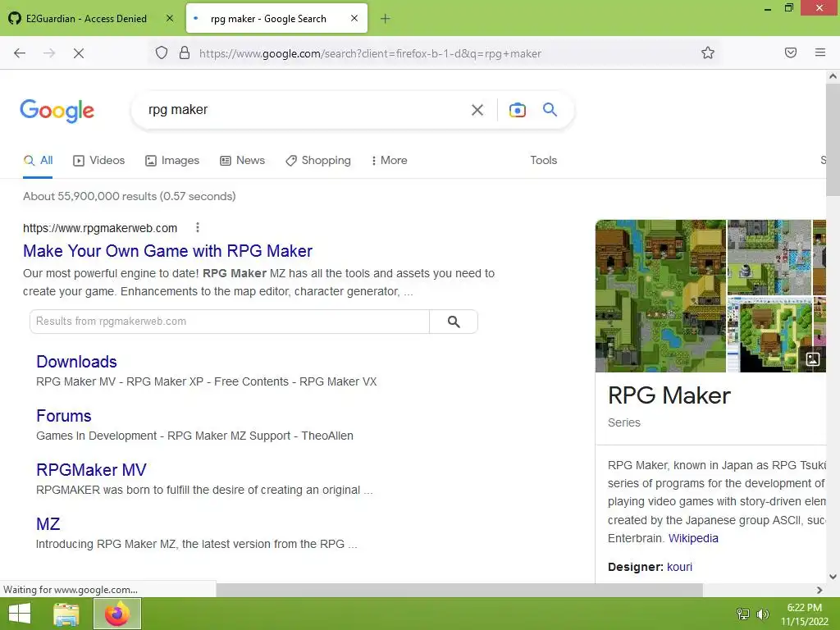Open the Firefox hamburger menu
Viewport: 840px width, 630px height.
click(820, 52)
